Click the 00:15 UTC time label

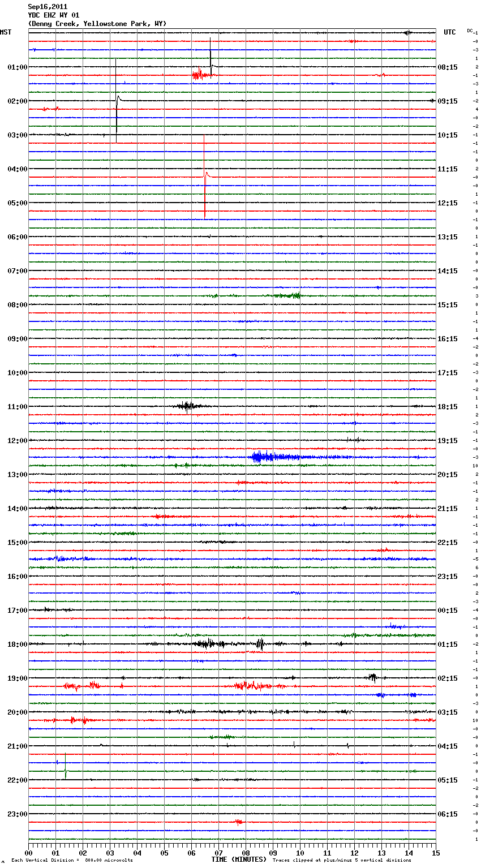pos(448,611)
